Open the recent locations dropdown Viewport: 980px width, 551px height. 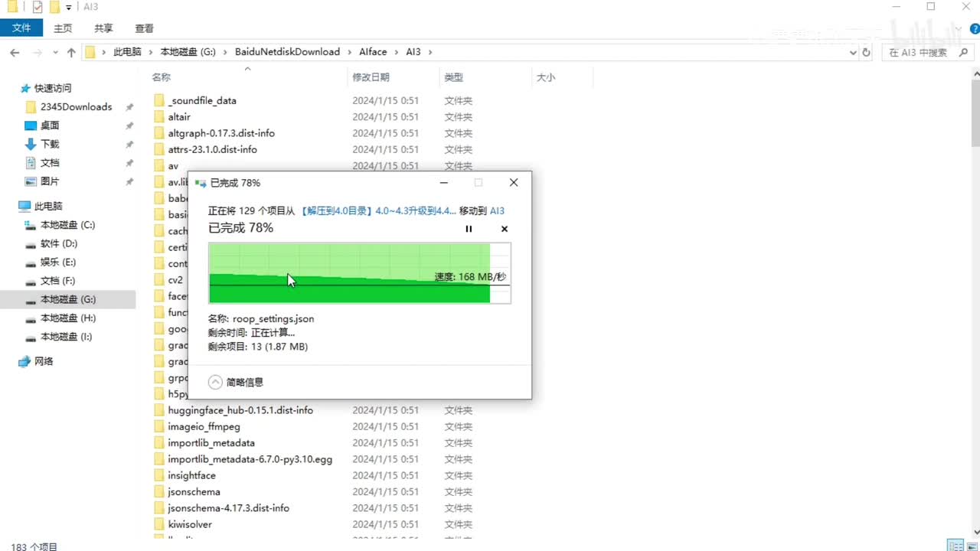click(54, 52)
